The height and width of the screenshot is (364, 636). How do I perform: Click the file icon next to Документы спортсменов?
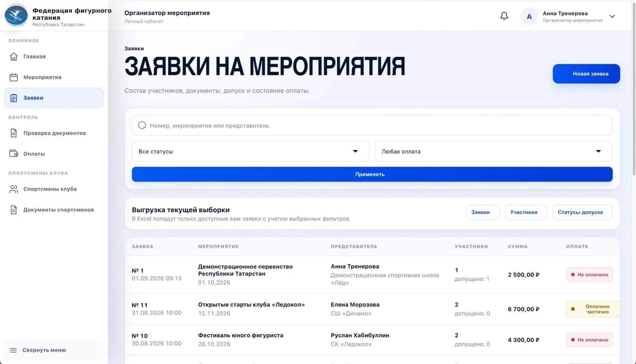[x=14, y=210]
